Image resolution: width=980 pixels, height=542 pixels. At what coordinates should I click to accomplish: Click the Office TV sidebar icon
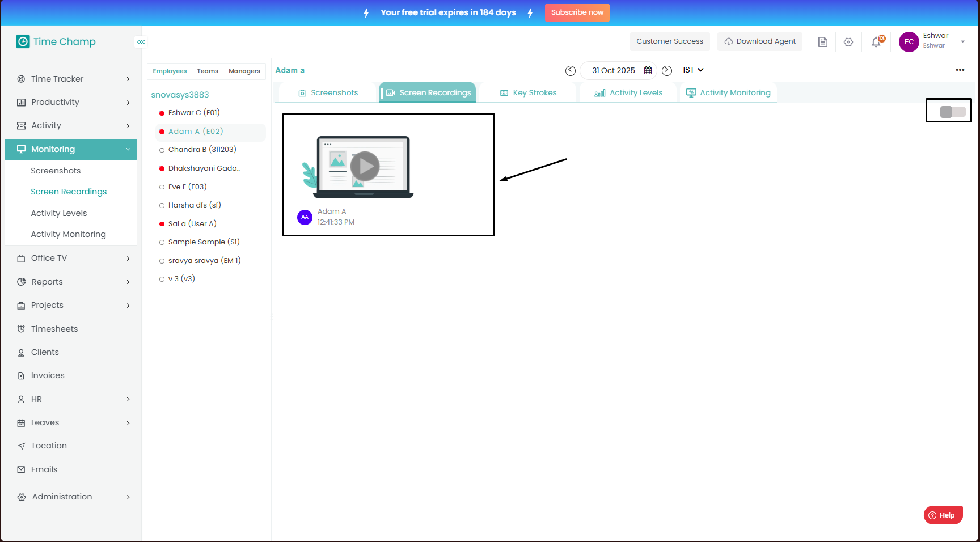click(21, 259)
